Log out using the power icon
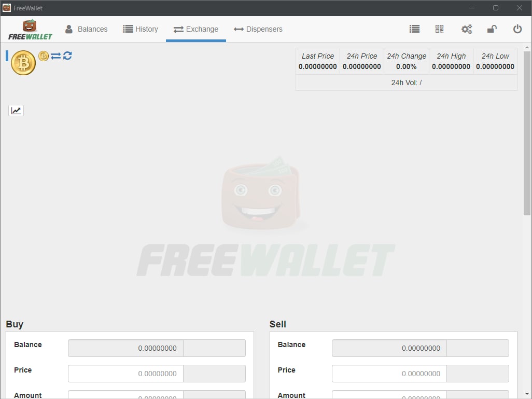Image resolution: width=532 pixels, height=399 pixels. click(517, 29)
